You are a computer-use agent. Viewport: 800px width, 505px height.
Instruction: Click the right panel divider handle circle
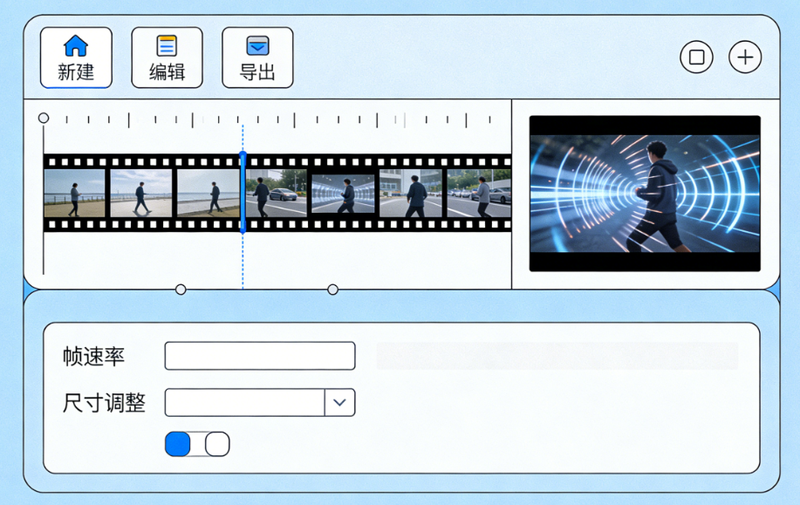coord(333,290)
